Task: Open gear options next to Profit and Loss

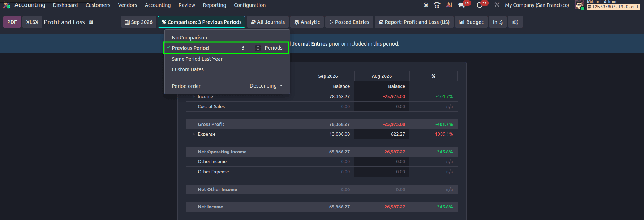Action: click(x=91, y=22)
